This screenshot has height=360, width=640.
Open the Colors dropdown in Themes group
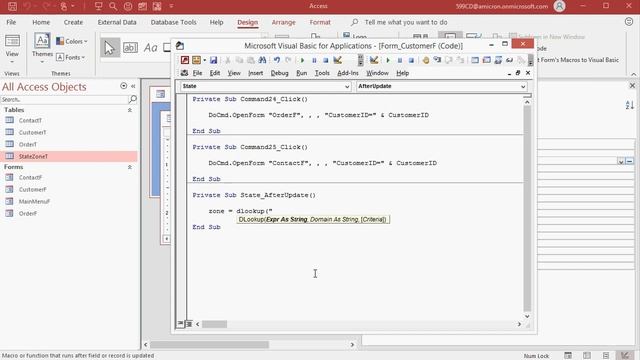click(x=71, y=41)
